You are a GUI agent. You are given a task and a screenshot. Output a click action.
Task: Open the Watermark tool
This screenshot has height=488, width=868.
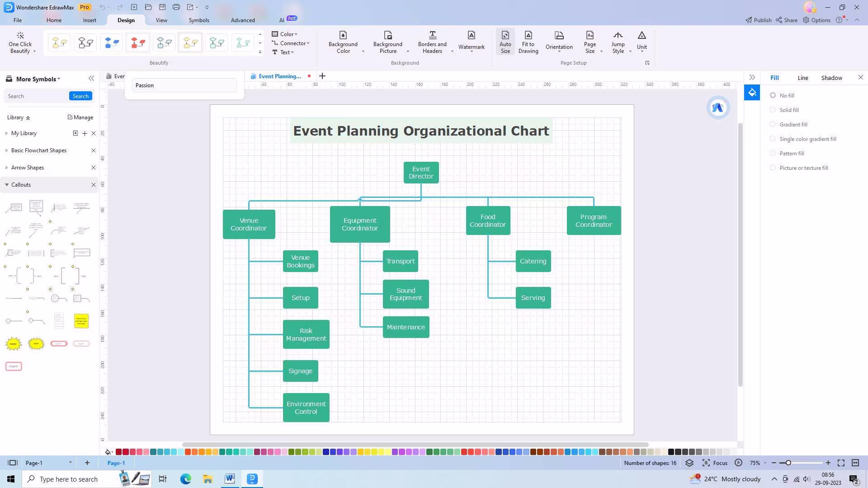(471, 41)
